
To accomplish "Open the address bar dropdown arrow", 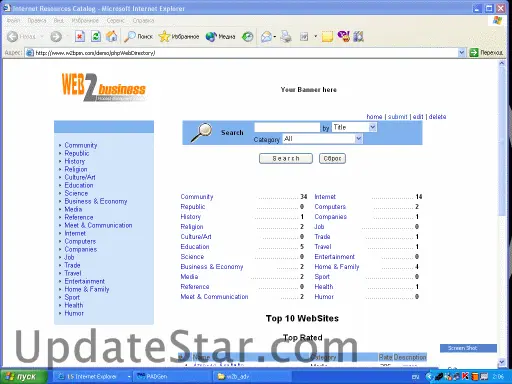I will click(461, 53).
